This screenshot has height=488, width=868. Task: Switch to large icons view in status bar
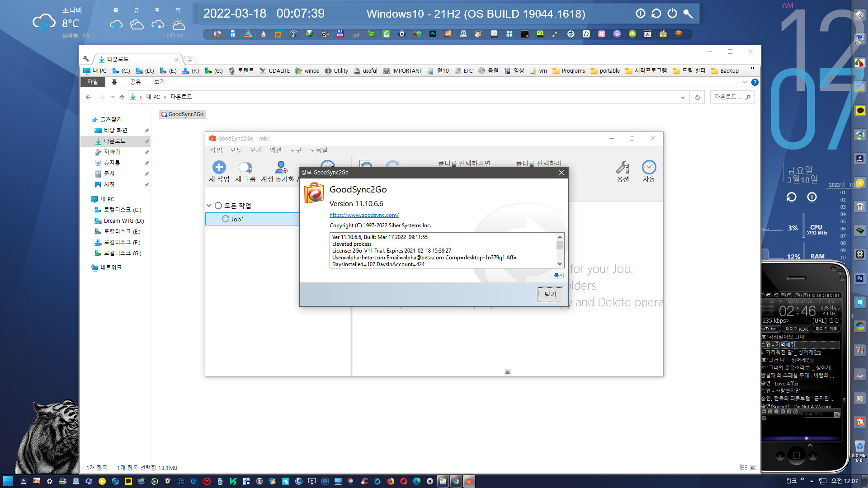pos(753,468)
